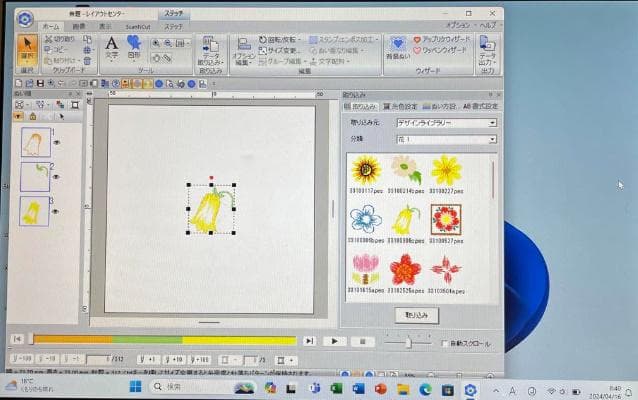
Task: Expand the category (分類) dropdown showing 花1
Action: (492, 139)
